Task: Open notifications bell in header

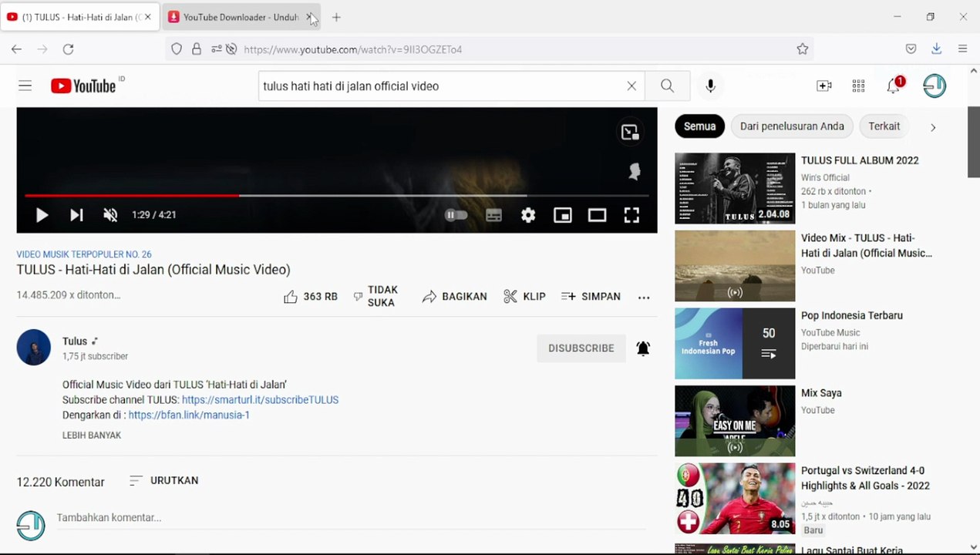Action: click(894, 86)
